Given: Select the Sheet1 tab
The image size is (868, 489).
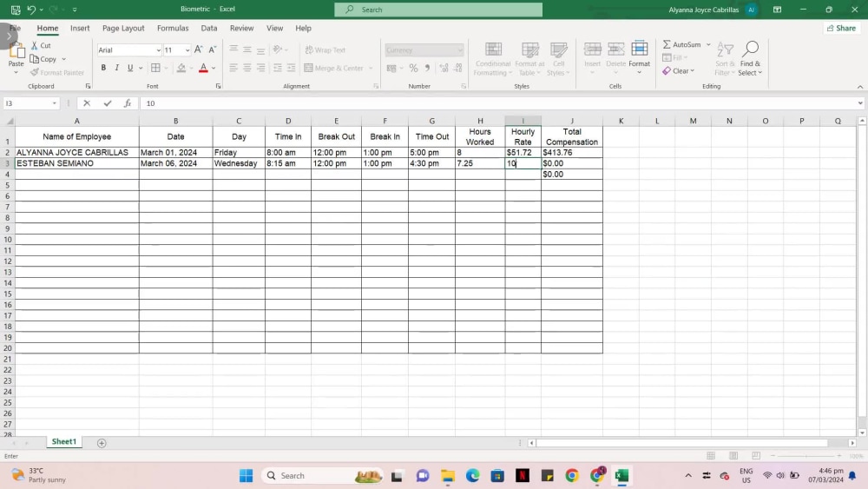Looking at the screenshot, I should (63, 441).
